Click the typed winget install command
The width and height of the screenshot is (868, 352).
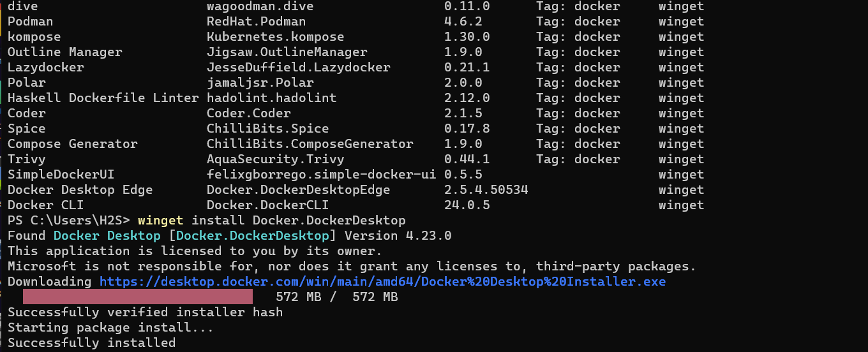click(x=271, y=221)
